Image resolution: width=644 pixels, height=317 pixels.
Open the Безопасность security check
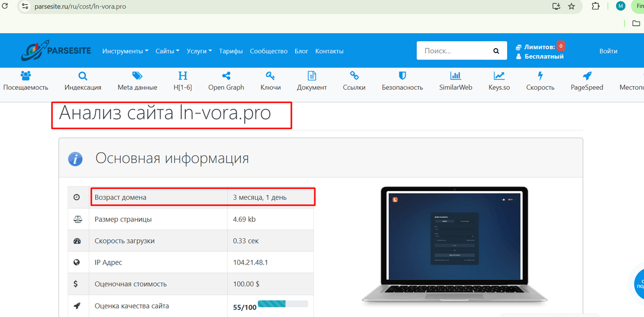tap(402, 80)
